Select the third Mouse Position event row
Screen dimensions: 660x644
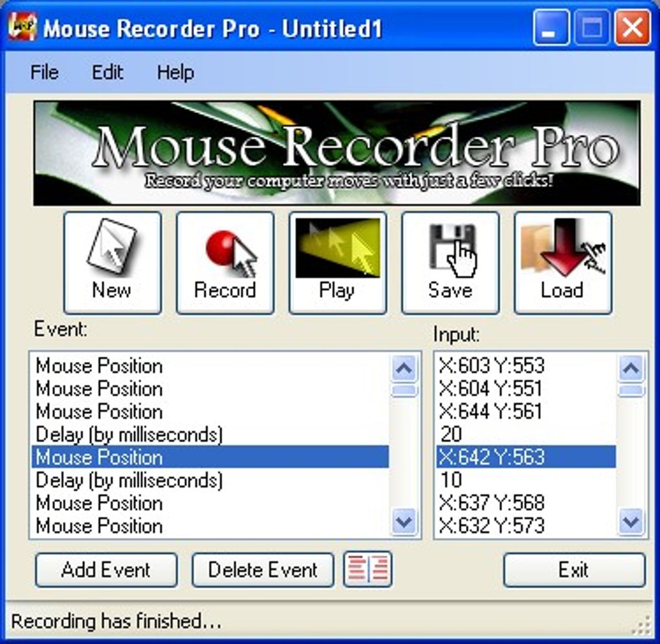(x=210, y=411)
